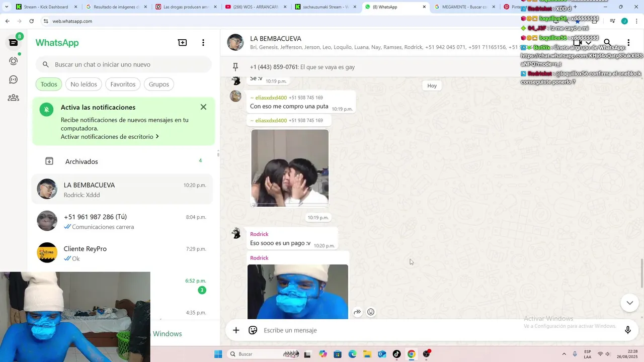The height and width of the screenshot is (362, 644).
Task: Open the kissing couple image message
Action: tap(290, 168)
